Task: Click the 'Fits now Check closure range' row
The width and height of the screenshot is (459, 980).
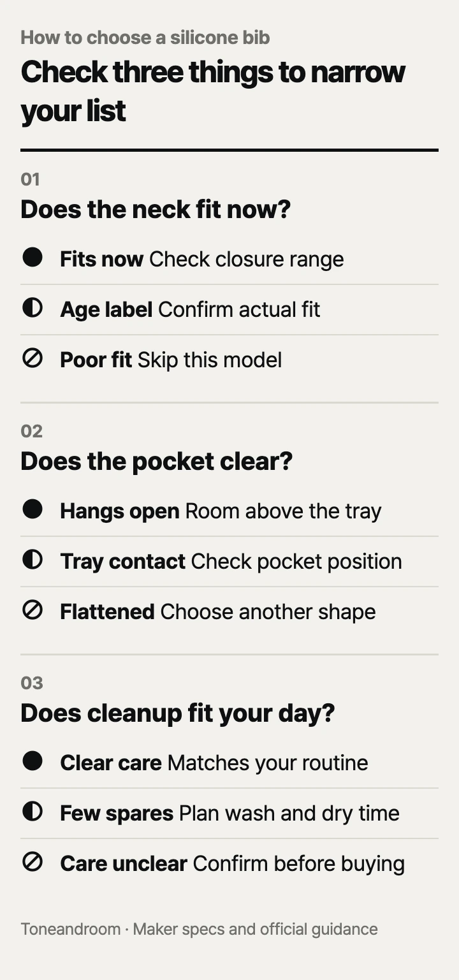Action: [229, 260]
